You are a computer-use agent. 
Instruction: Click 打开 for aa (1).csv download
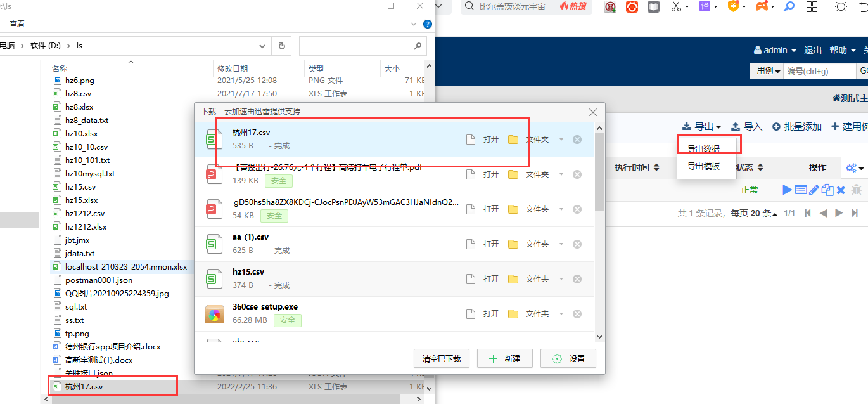tap(483, 244)
